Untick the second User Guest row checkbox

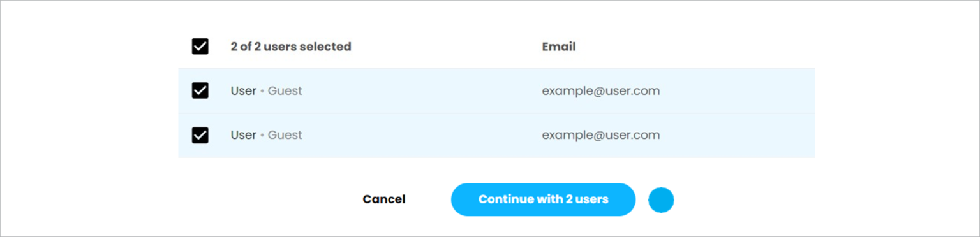pos(200,135)
